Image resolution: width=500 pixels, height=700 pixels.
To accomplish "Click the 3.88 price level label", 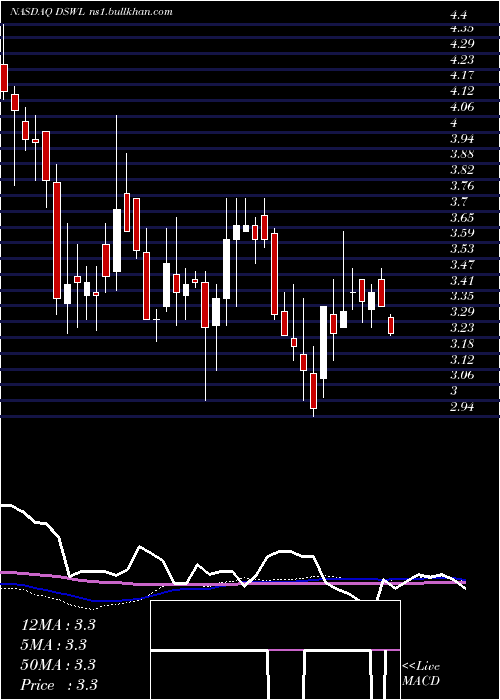I will (x=462, y=154).
